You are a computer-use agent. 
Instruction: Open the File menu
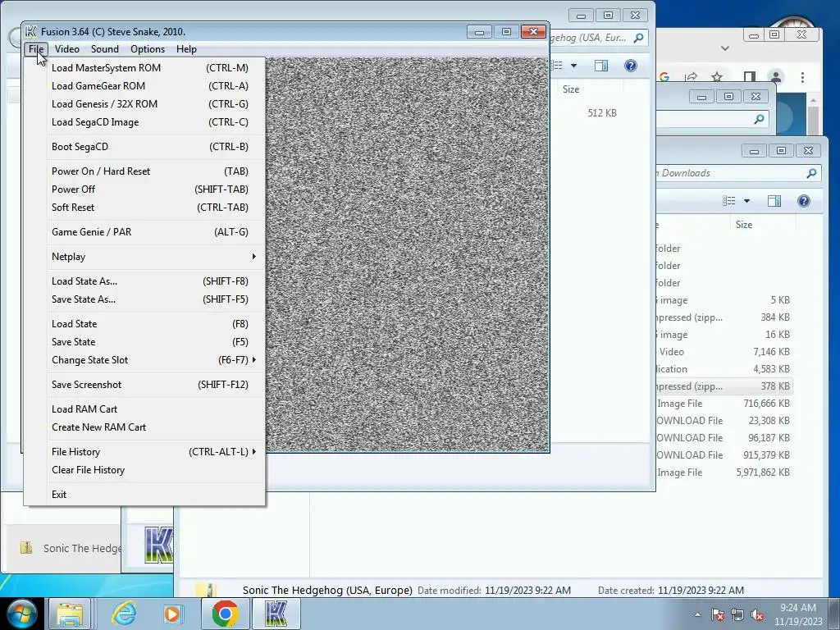click(36, 49)
